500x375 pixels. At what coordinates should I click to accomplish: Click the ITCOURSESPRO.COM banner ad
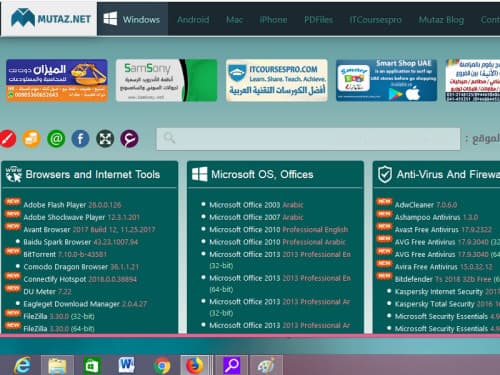tap(277, 80)
